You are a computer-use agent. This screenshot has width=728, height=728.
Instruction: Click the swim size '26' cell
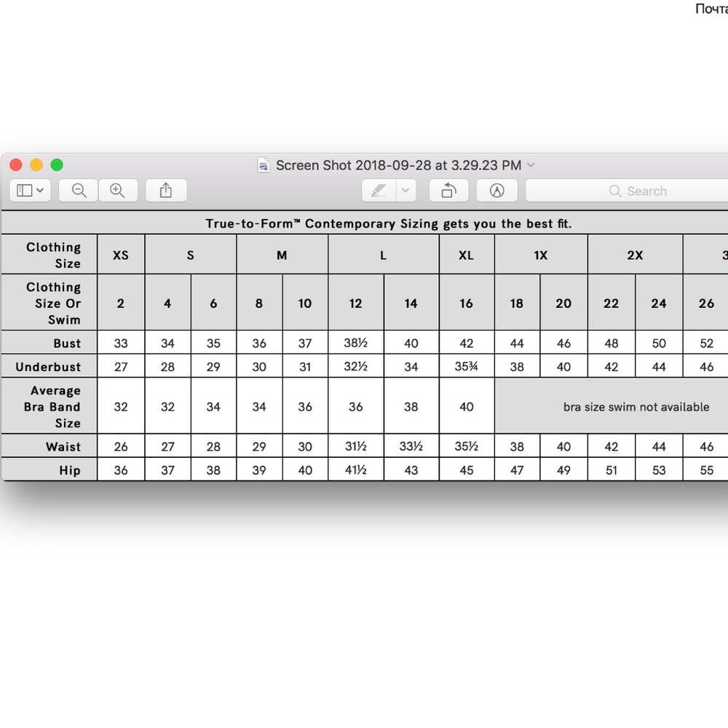tap(706, 303)
